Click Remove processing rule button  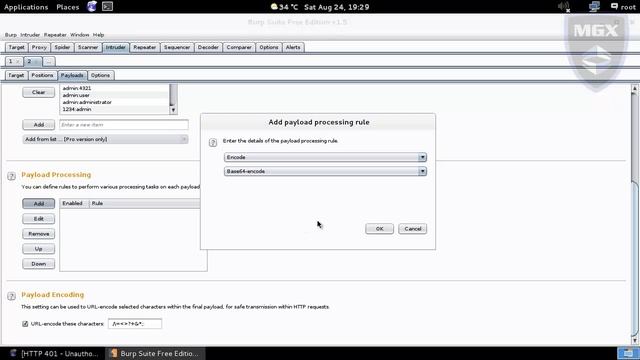tap(39, 234)
